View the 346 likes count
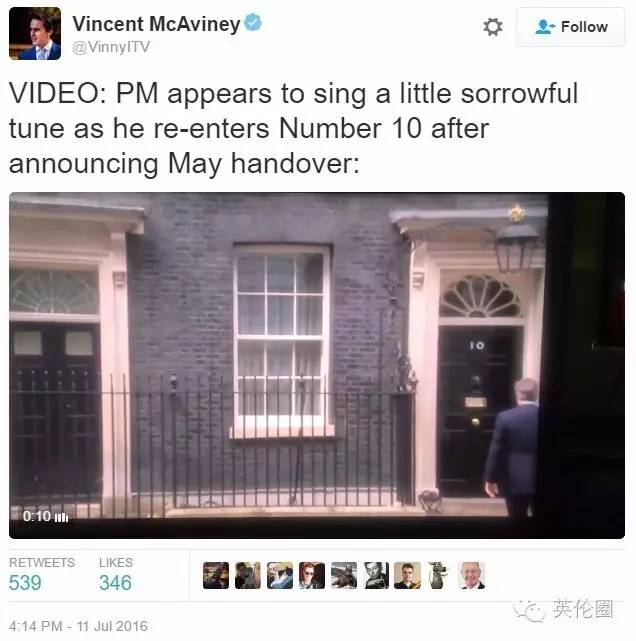636x641 pixels. pyautogui.click(x=115, y=583)
